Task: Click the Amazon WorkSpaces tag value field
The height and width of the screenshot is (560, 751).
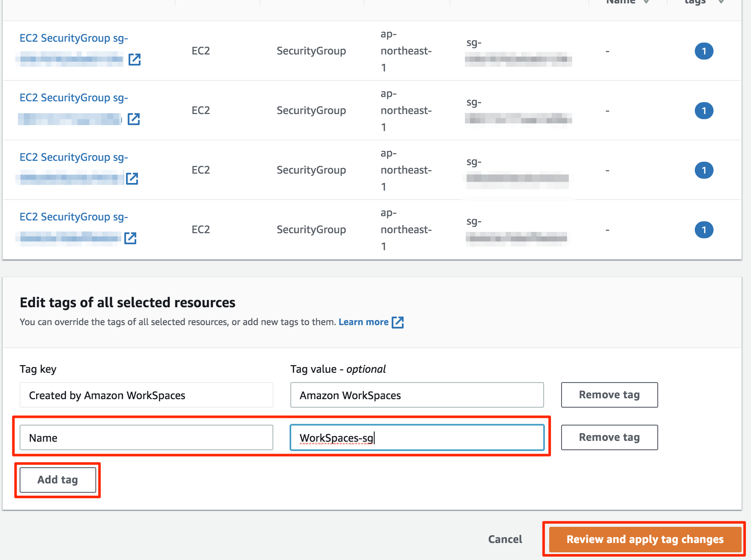Action: pos(416,395)
